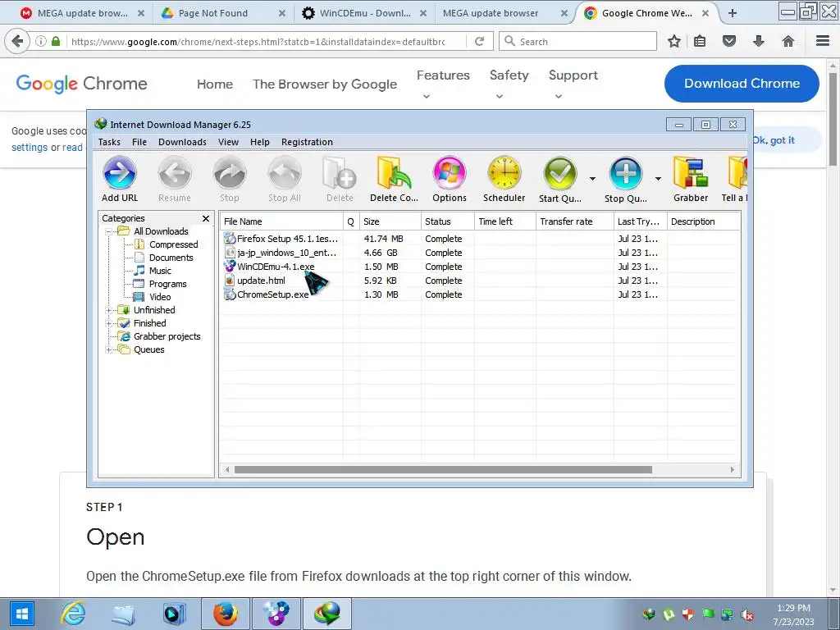Sort by the Transfer rate column header
Viewport: 840px width, 630px height.
[574, 221]
